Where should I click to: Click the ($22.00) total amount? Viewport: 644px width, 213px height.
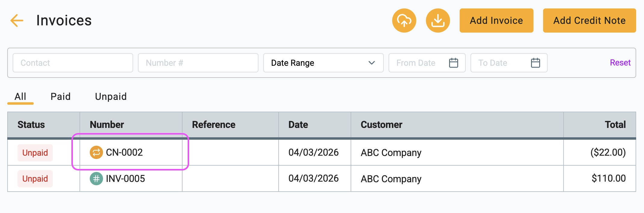(608, 152)
